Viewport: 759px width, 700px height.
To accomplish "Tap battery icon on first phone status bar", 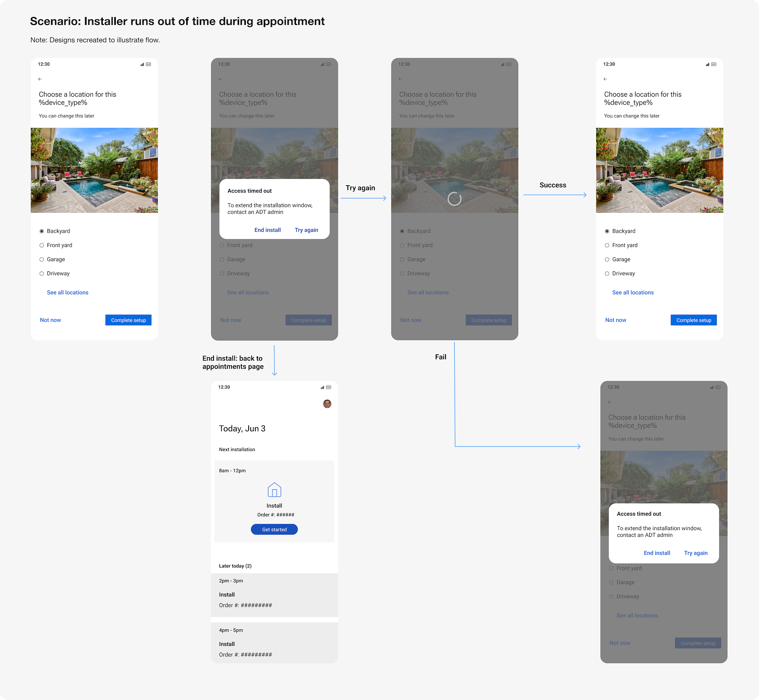I will point(148,64).
